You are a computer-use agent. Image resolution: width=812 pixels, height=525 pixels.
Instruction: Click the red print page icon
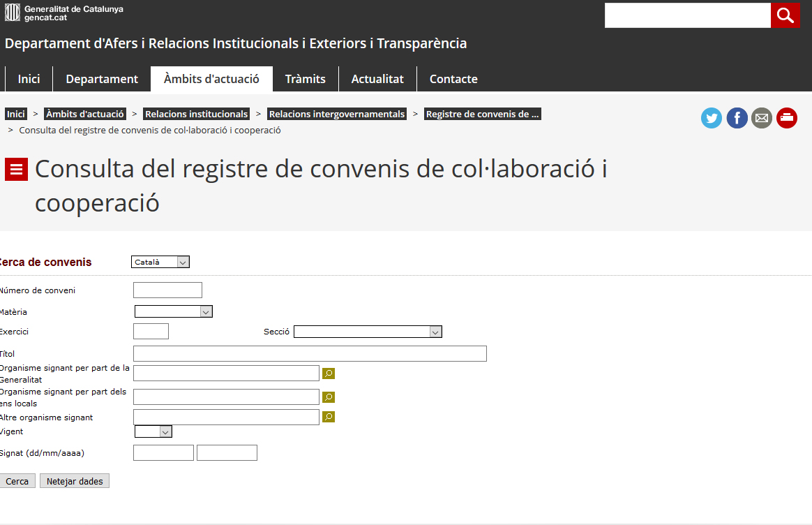[787, 118]
